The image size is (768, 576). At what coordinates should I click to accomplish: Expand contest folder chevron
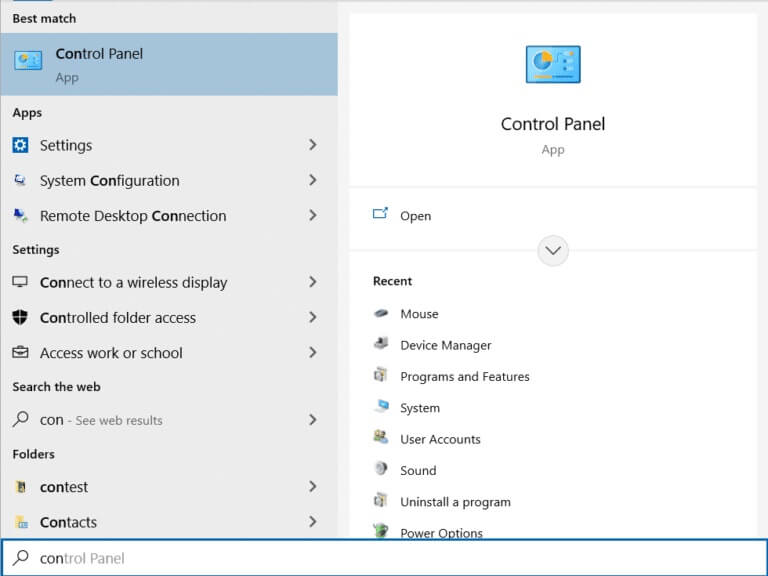coord(312,486)
